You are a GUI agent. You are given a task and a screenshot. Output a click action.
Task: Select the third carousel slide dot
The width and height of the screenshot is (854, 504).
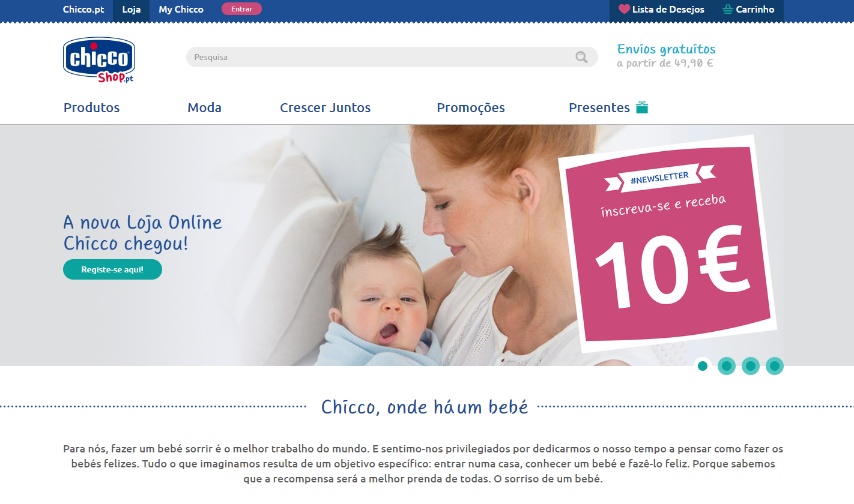tap(751, 366)
